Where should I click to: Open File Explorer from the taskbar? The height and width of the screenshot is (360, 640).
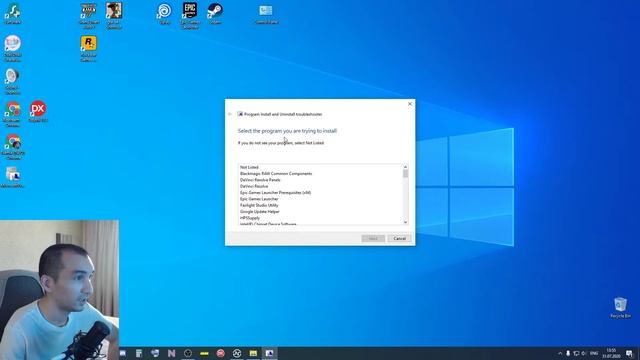(x=253, y=353)
